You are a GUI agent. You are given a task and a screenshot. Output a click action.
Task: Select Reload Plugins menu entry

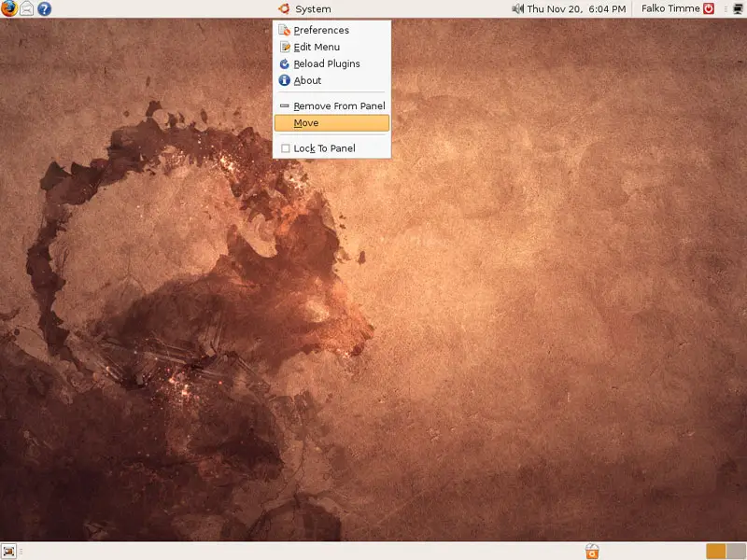pos(327,63)
